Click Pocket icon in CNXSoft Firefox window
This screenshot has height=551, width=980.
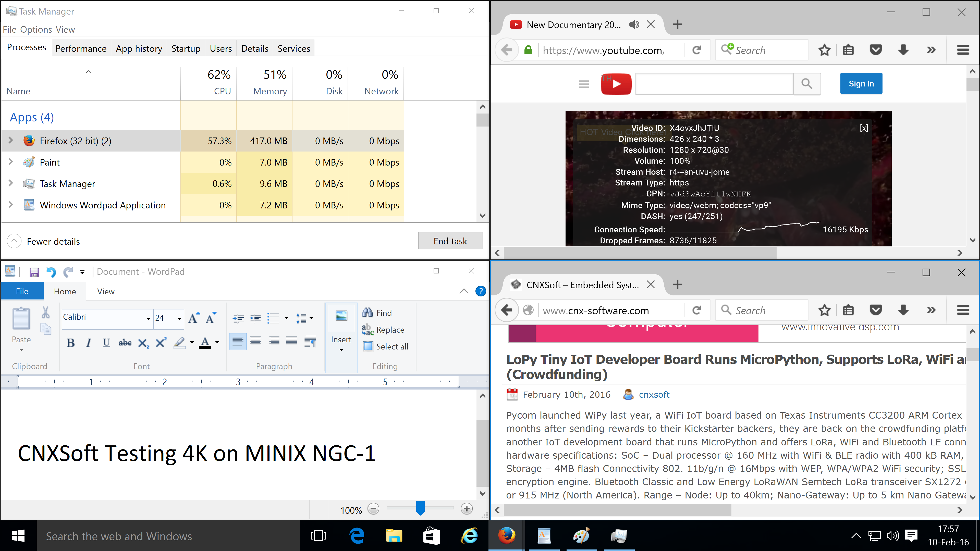(x=876, y=310)
